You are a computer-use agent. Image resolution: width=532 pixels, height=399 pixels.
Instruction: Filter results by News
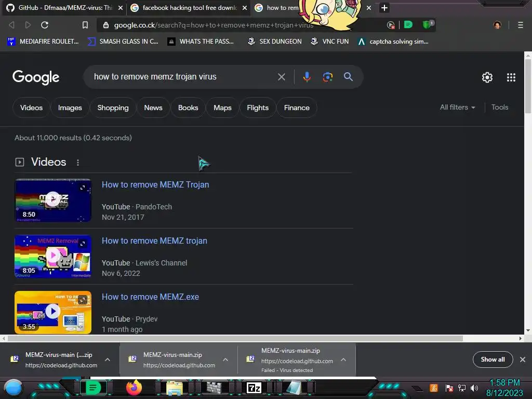153,108
